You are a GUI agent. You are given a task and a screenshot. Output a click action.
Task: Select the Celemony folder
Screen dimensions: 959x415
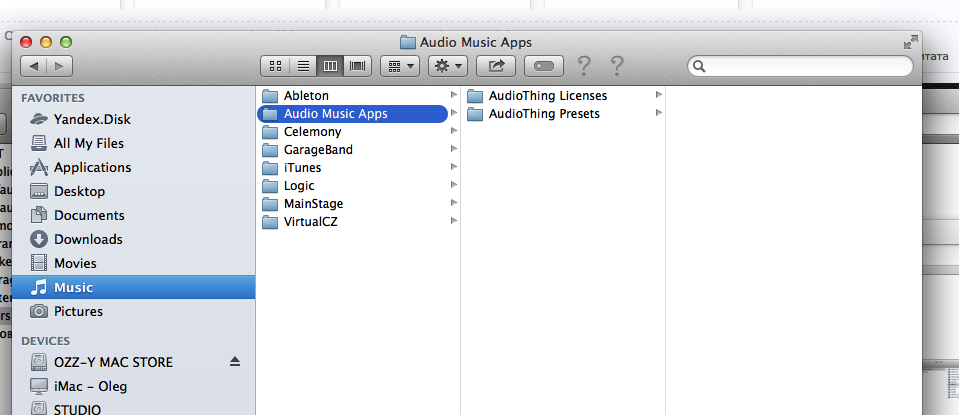coord(353,131)
